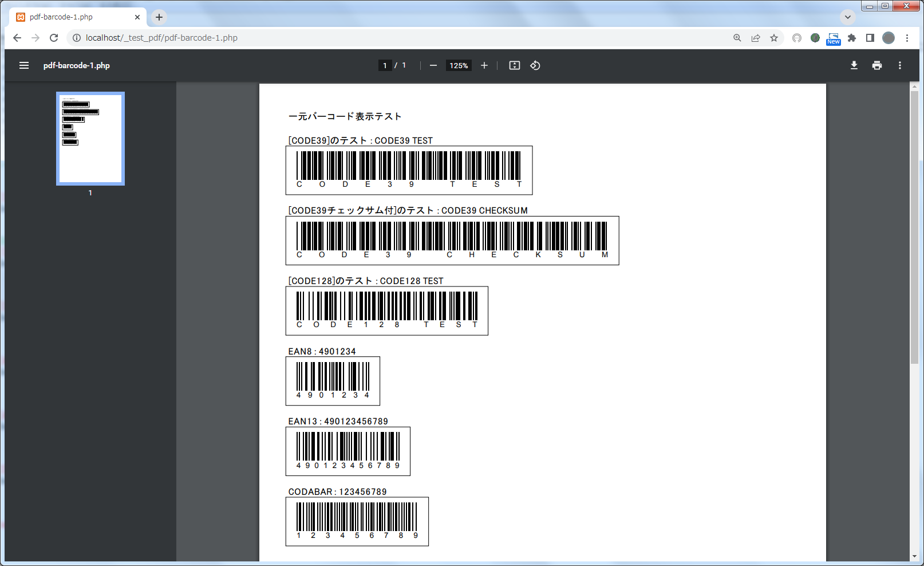Viewport: 924px width, 566px height.
Task: Print the PDF document
Action: (x=877, y=65)
